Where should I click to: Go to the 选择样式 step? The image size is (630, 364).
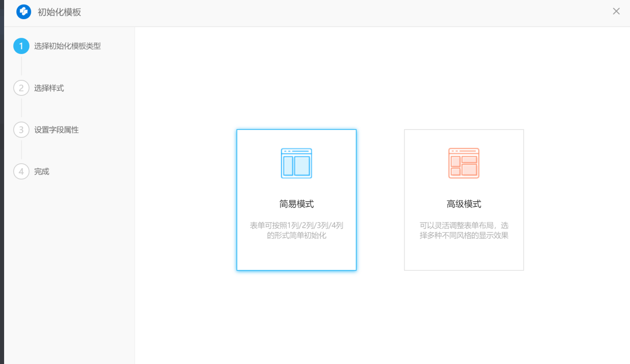click(x=49, y=88)
